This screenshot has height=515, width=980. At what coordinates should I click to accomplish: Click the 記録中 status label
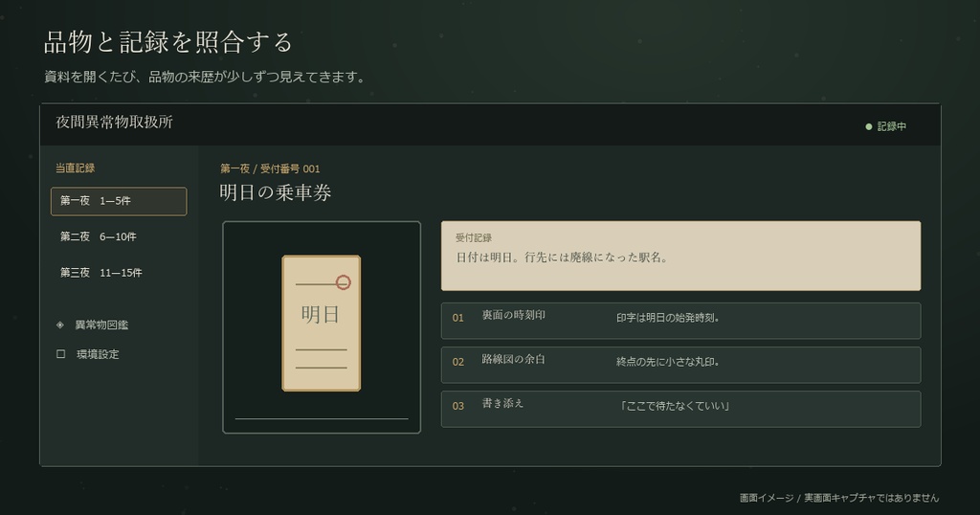pyautogui.click(x=891, y=127)
